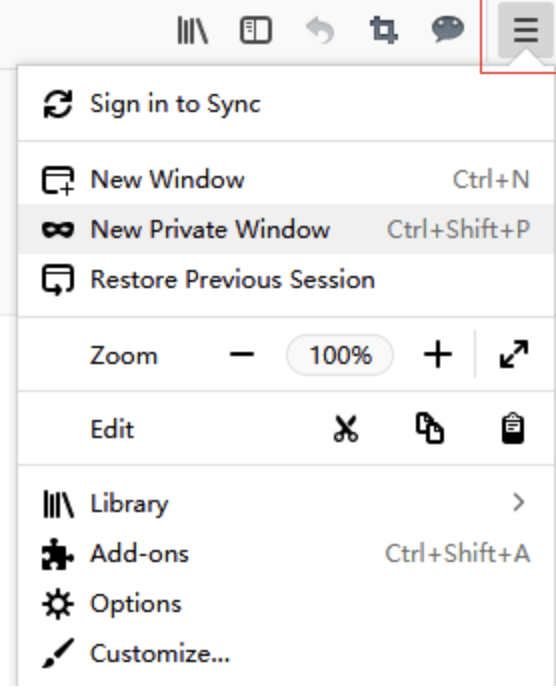Image resolution: width=556 pixels, height=692 pixels.
Task: Reset zoom by clicking 100%
Action: pyautogui.click(x=340, y=355)
